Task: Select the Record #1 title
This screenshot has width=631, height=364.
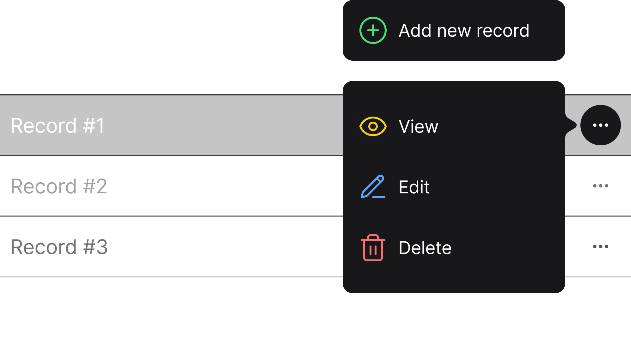Action: pos(58,125)
